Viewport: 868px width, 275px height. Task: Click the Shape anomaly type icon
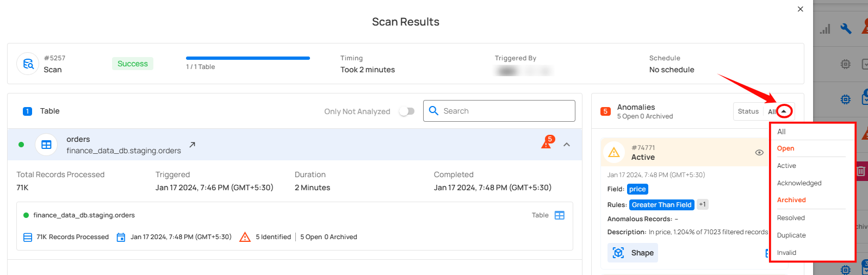(618, 253)
